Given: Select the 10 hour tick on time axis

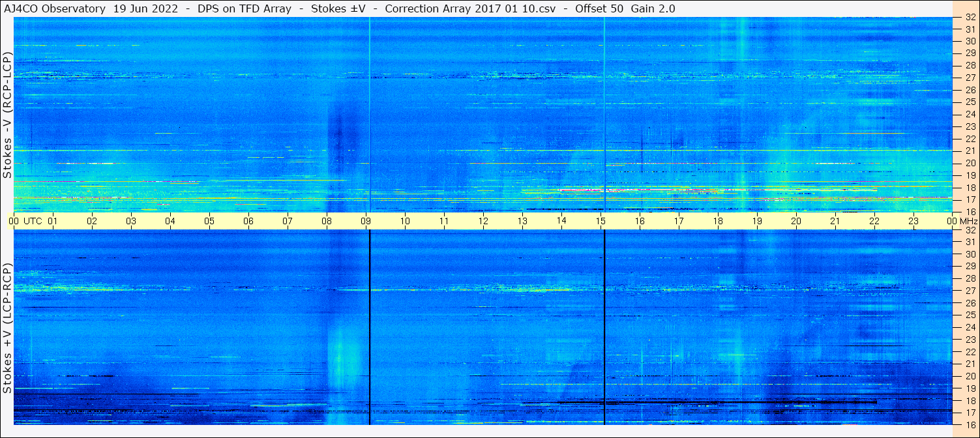Looking at the screenshot, I should click(405, 221).
